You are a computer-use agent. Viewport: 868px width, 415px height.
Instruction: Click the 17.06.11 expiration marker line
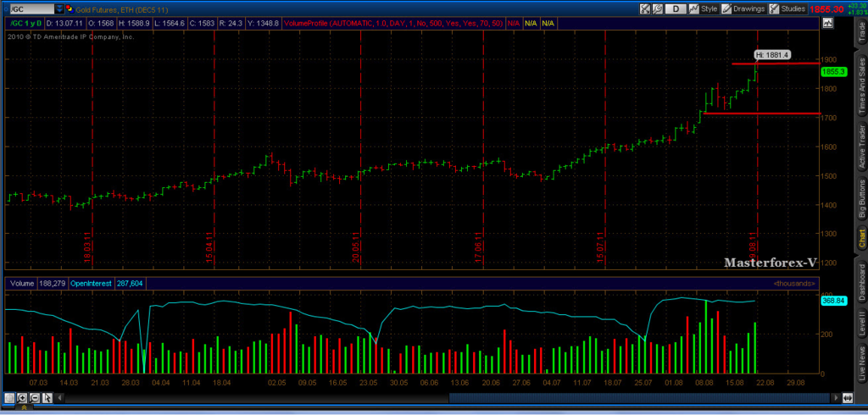(483, 149)
